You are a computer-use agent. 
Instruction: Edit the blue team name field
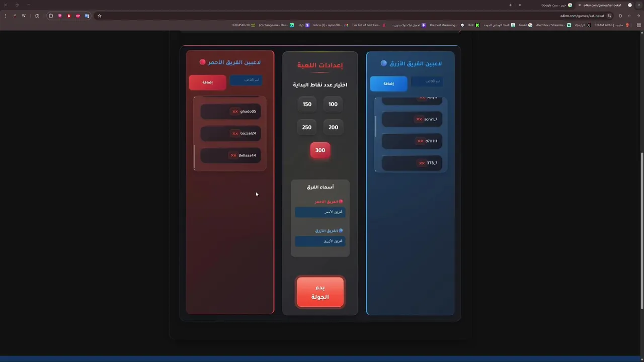point(320,241)
